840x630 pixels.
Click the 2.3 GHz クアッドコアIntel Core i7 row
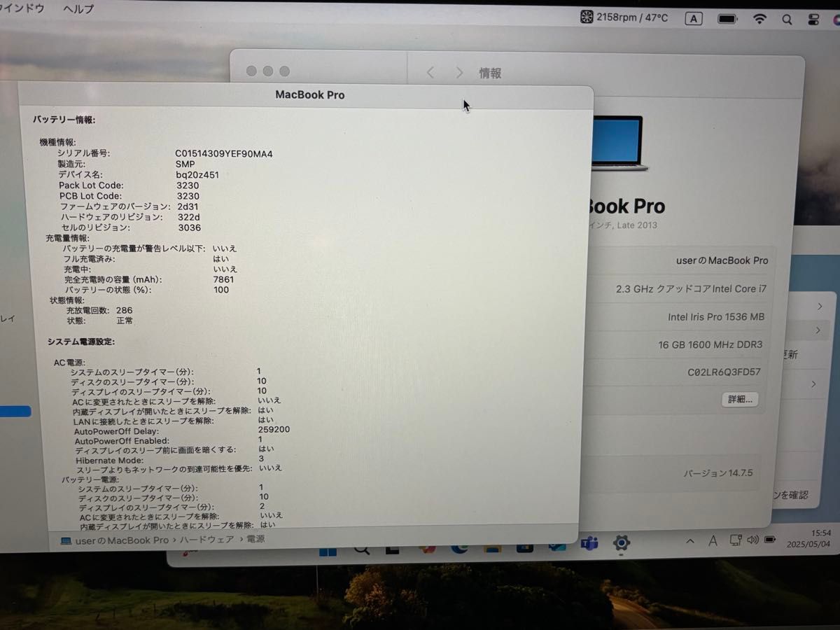point(691,288)
